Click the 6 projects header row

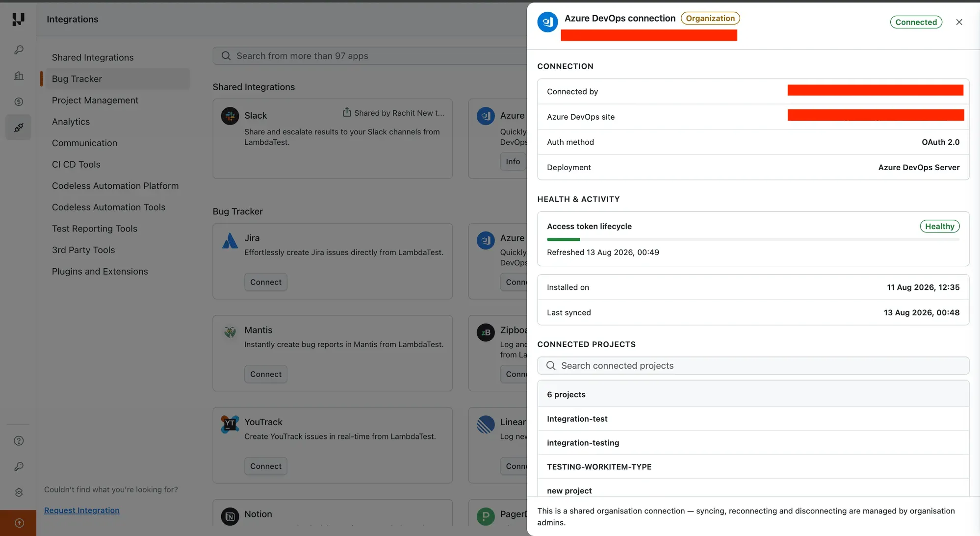pyautogui.click(x=753, y=394)
